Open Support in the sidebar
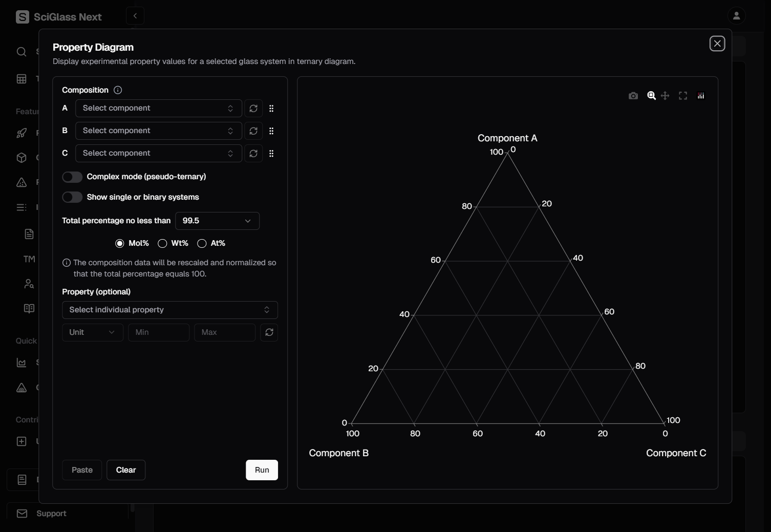The image size is (771, 532). [51, 514]
